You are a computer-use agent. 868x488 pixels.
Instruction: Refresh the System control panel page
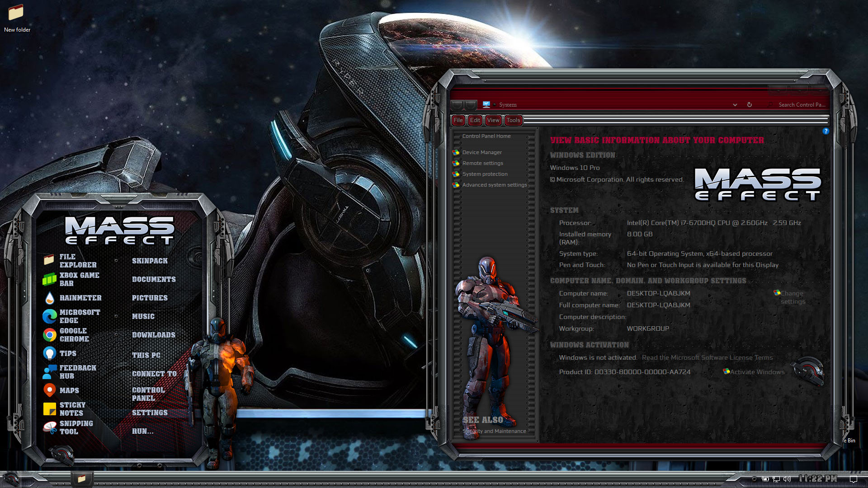[749, 105]
